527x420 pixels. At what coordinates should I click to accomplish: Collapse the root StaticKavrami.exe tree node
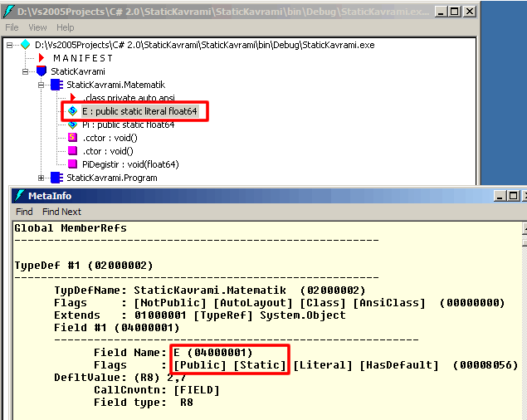[x=10, y=44]
